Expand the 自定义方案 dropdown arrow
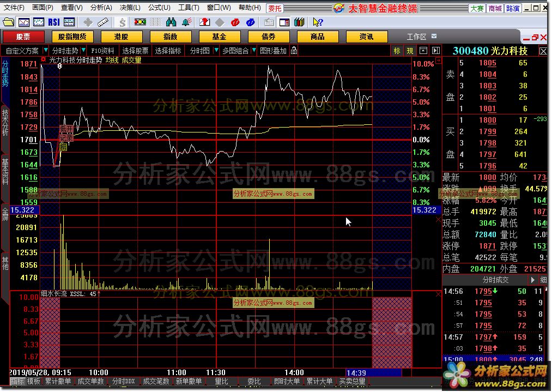The image size is (552, 392). (x=46, y=50)
